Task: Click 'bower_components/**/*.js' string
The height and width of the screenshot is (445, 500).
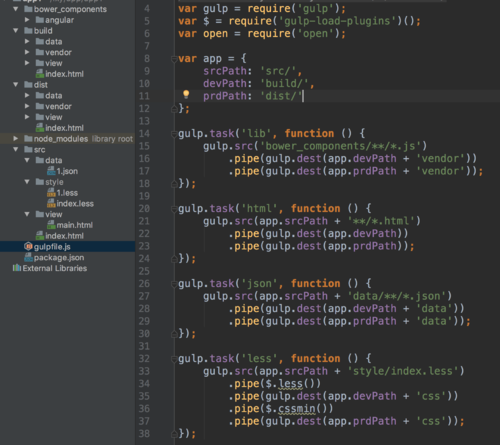Action: (340, 146)
